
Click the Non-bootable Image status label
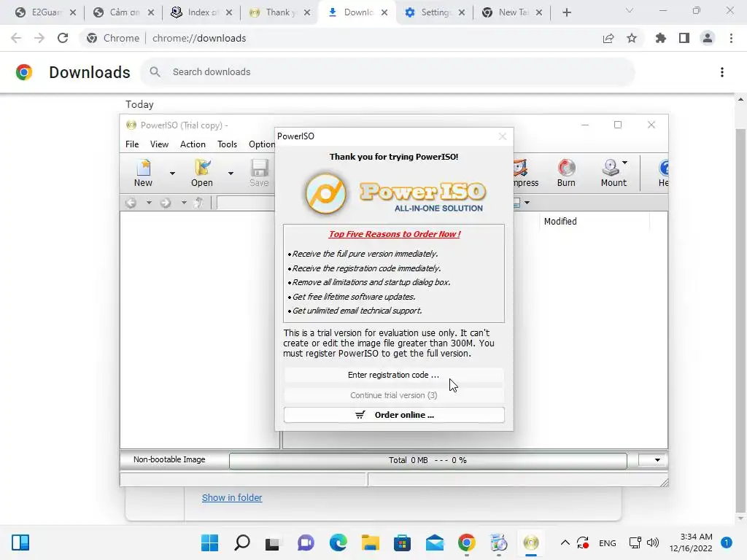click(x=169, y=459)
